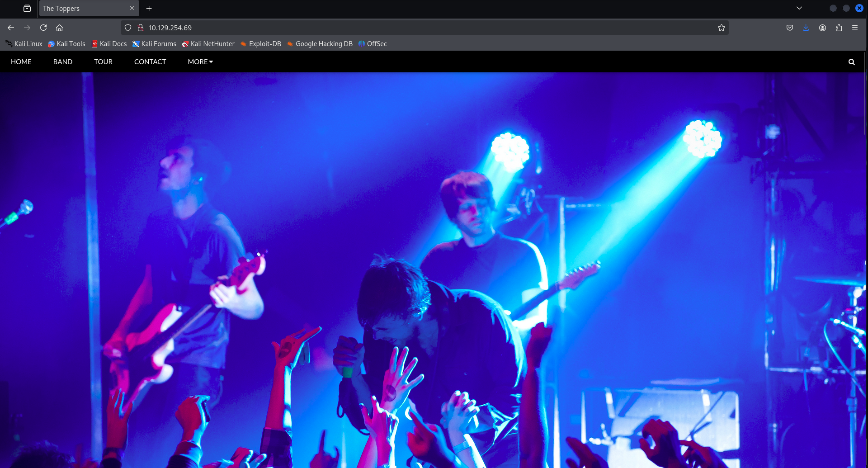Reload the current page
868x468 pixels.
click(x=43, y=28)
